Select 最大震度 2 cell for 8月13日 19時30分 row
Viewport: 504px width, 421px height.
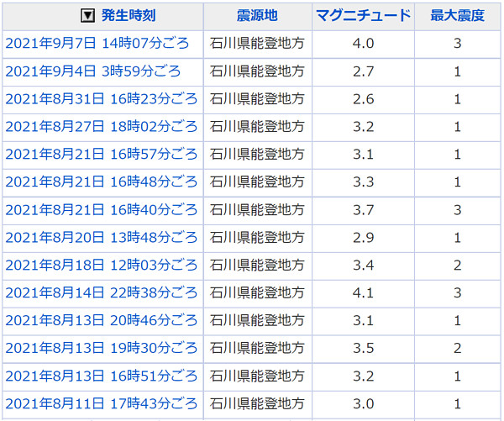(x=458, y=349)
